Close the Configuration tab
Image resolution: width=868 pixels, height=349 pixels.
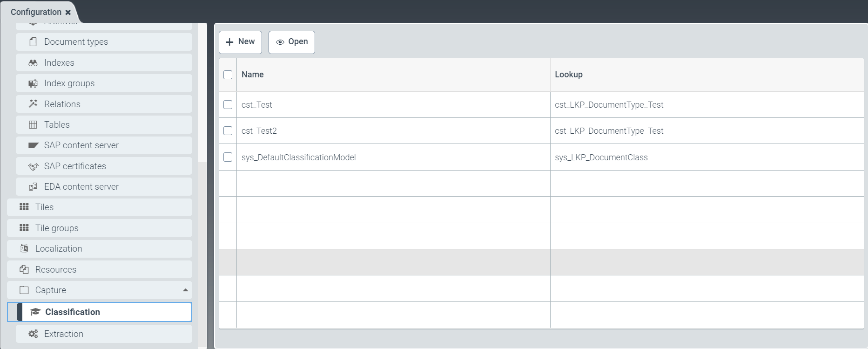tap(68, 12)
